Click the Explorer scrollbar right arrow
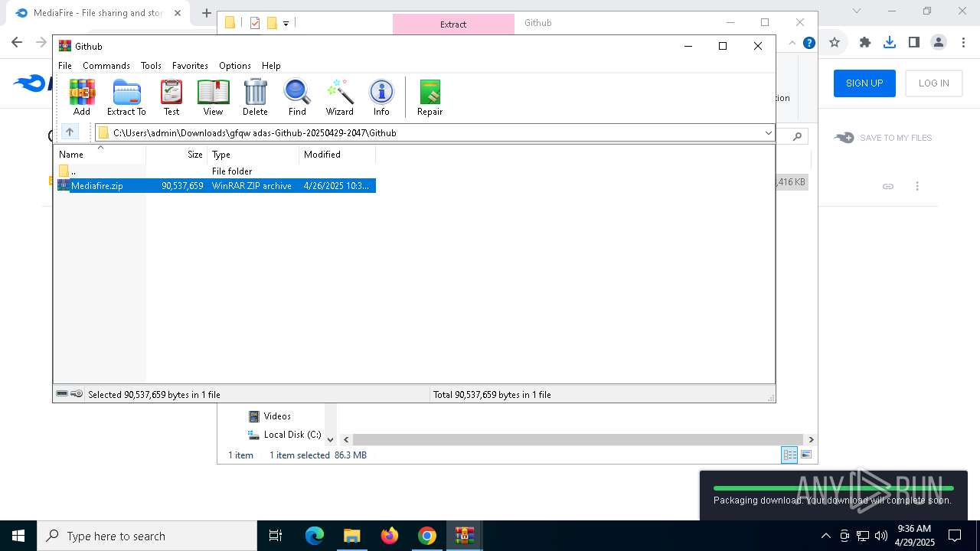 pos(811,439)
